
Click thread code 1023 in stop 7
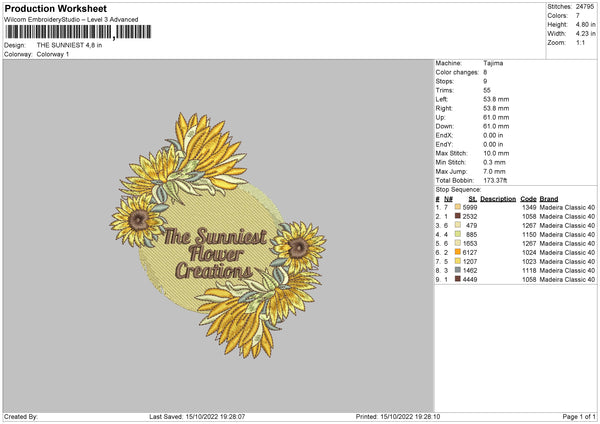[x=529, y=262]
